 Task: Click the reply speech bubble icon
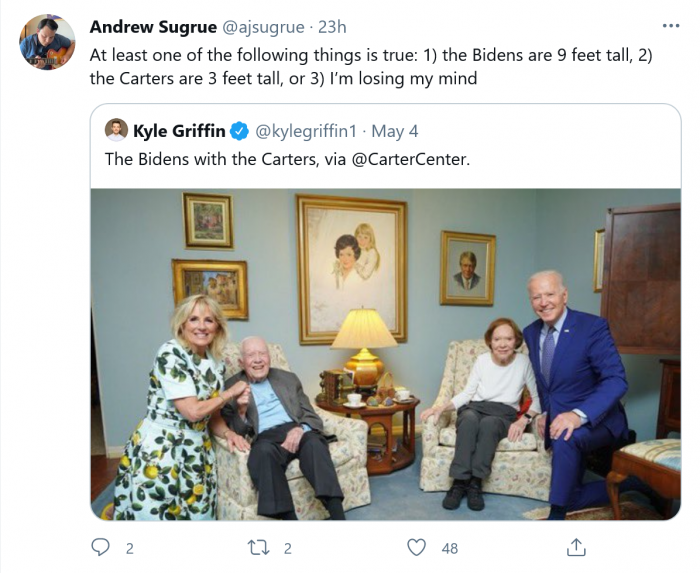[100, 547]
